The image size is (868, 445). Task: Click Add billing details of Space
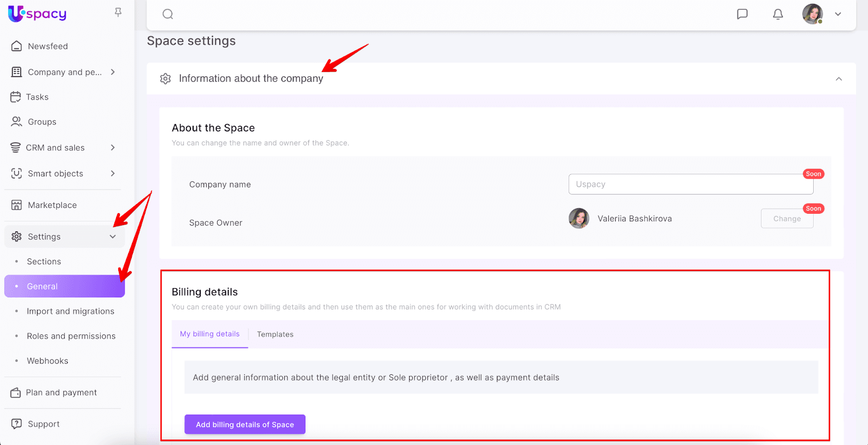point(245,424)
